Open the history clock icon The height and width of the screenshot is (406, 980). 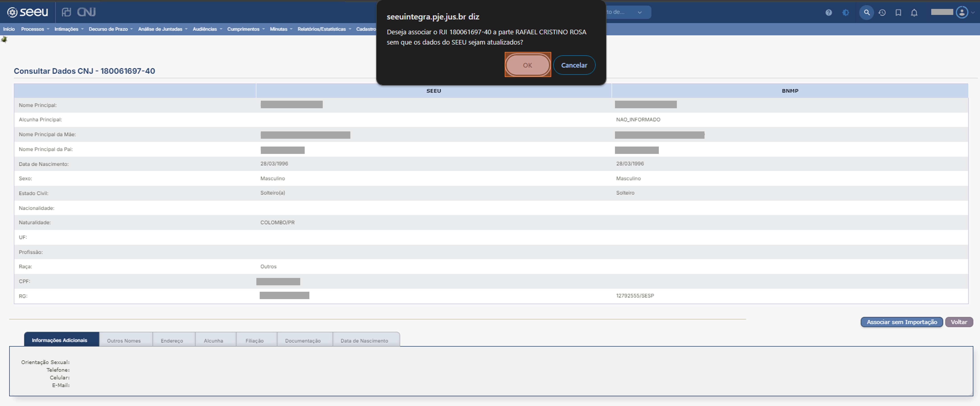pos(882,12)
